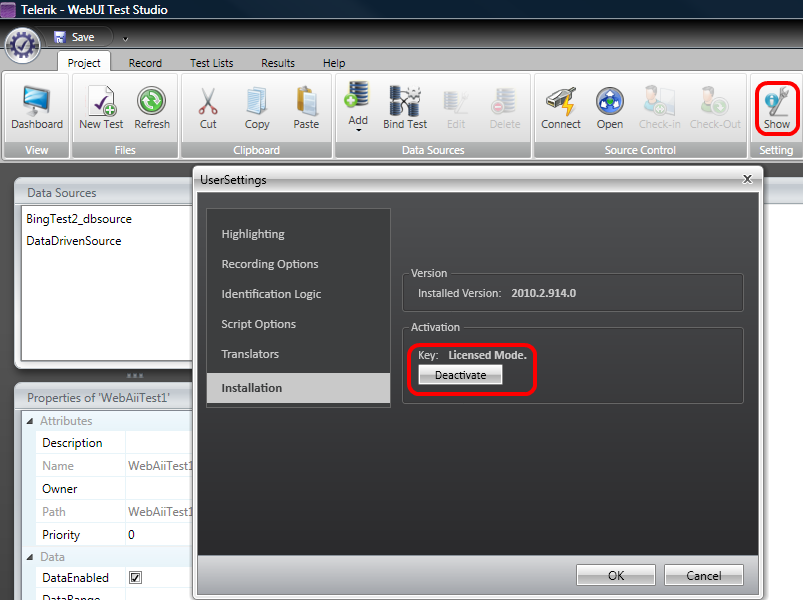
Task: Collapse the Data property group
Action: point(30,557)
